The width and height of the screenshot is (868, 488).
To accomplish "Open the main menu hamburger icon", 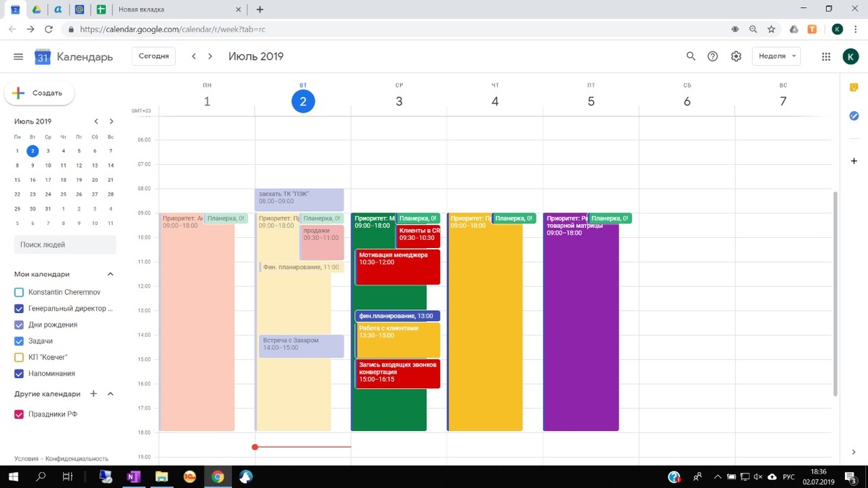I will click(x=19, y=56).
